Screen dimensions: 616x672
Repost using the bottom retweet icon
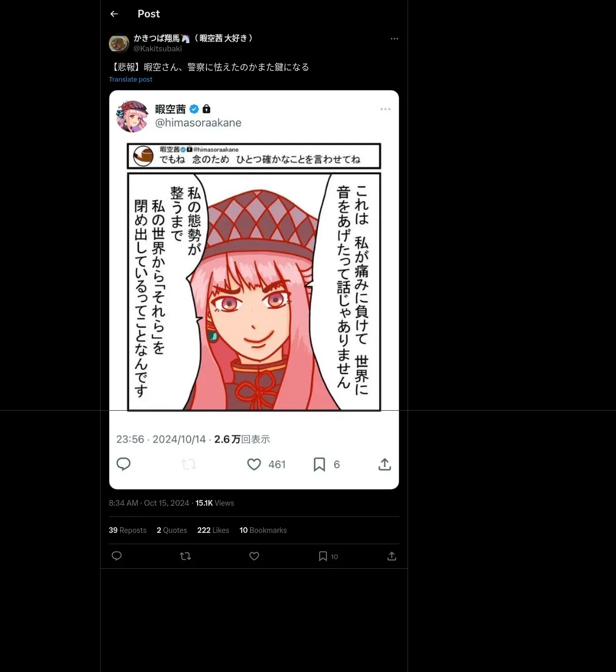pos(185,556)
